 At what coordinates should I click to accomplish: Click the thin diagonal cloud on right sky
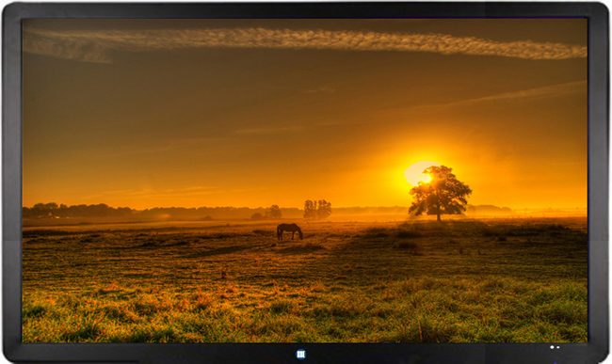point(515,94)
